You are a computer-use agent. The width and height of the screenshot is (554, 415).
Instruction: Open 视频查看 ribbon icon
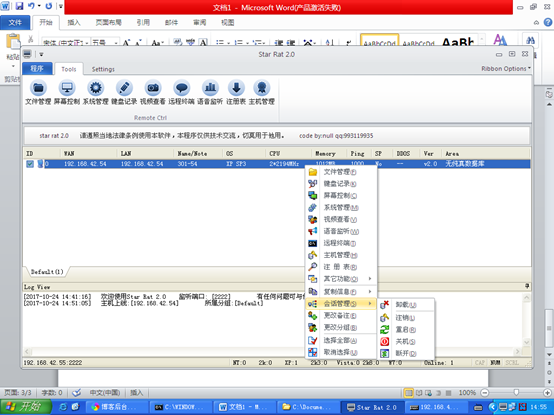click(x=153, y=93)
